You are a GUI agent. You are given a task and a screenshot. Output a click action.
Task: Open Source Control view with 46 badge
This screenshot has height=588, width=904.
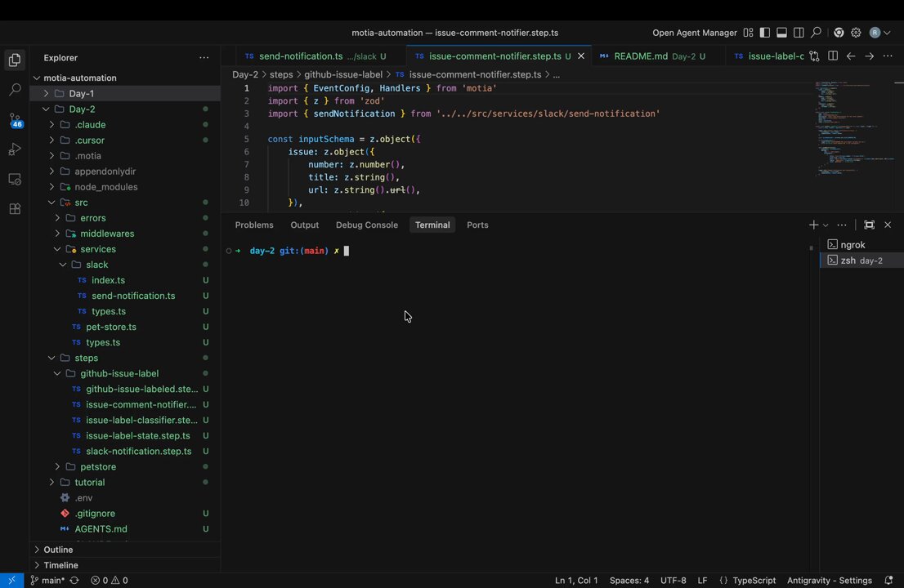point(15,120)
